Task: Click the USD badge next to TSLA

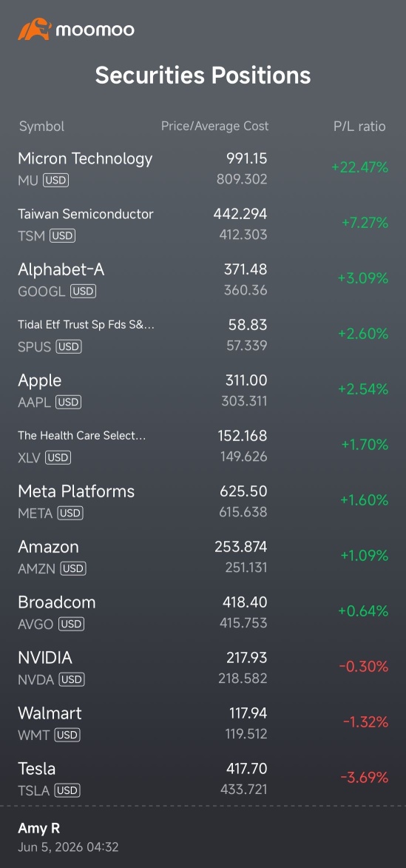Action: click(x=68, y=790)
